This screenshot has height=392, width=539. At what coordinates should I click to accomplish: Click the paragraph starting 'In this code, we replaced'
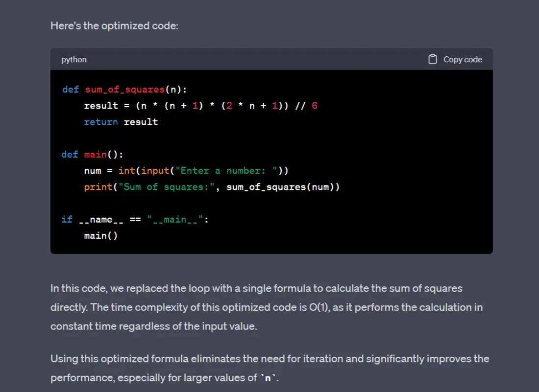coord(267,307)
